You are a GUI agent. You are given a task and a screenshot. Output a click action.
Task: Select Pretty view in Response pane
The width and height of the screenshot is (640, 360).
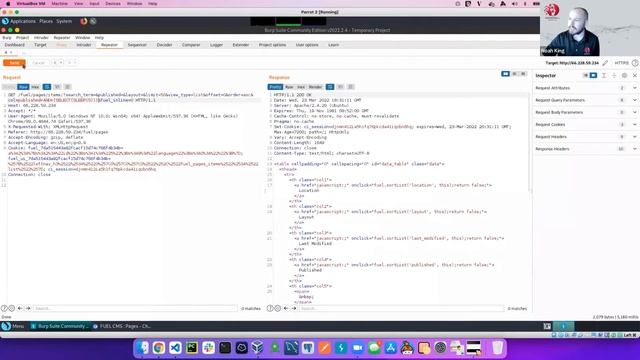coord(275,87)
